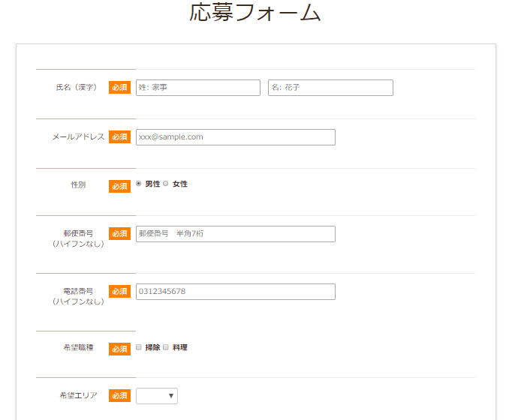Click the 必須 badge beside 電話番号
The image size is (509, 420).
coord(119,291)
